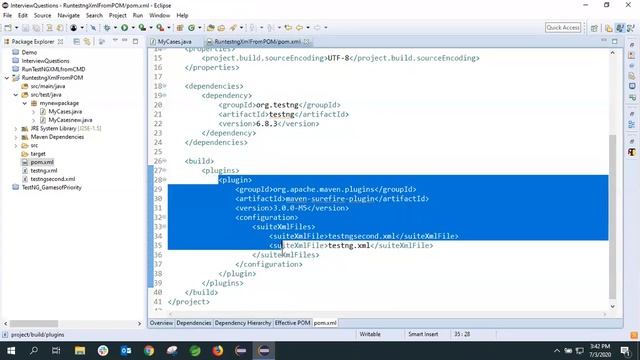This screenshot has width=640, height=360.
Task: Click Smart Insert in the status bar
Action: click(x=423, y=334)
